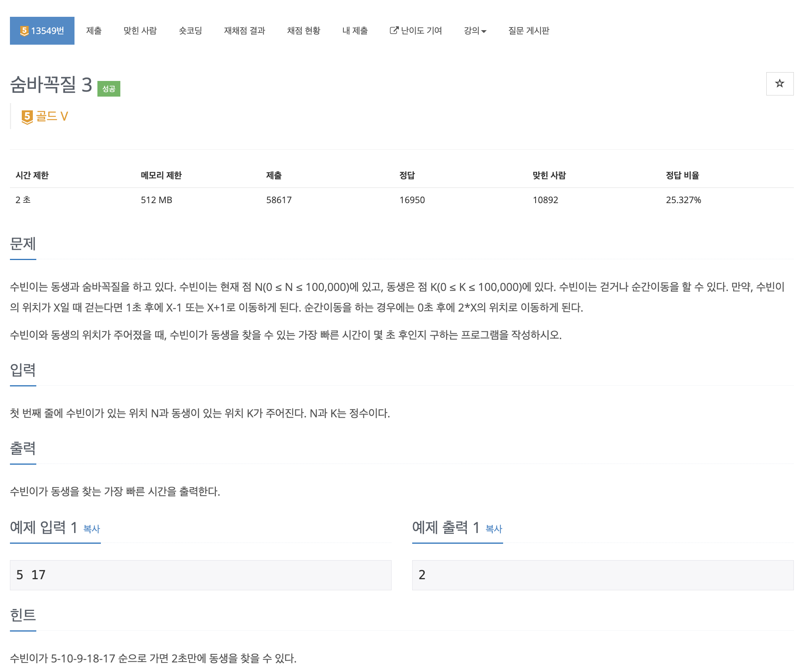Open the 난이도 기여 page
This screenshot has width=803, height=672.
click(x=422, y=31)
